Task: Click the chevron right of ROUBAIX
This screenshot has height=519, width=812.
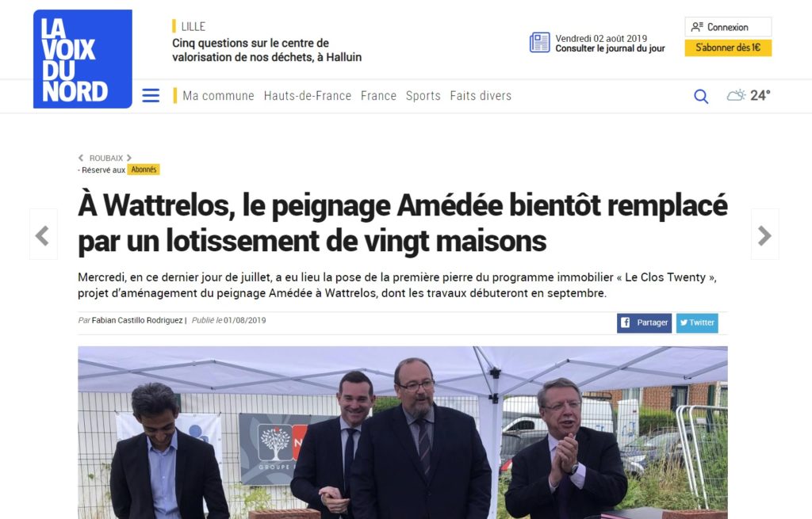Action: 129,158
